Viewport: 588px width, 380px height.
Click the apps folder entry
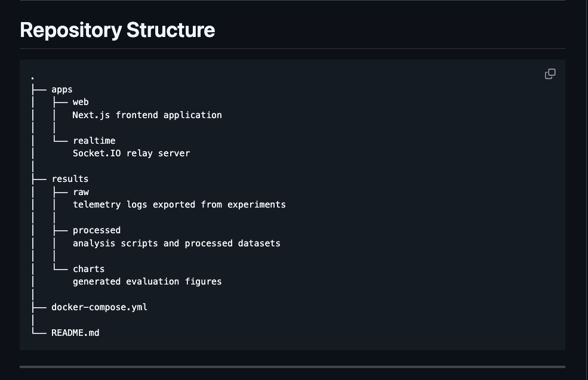(x=62, y=89)
